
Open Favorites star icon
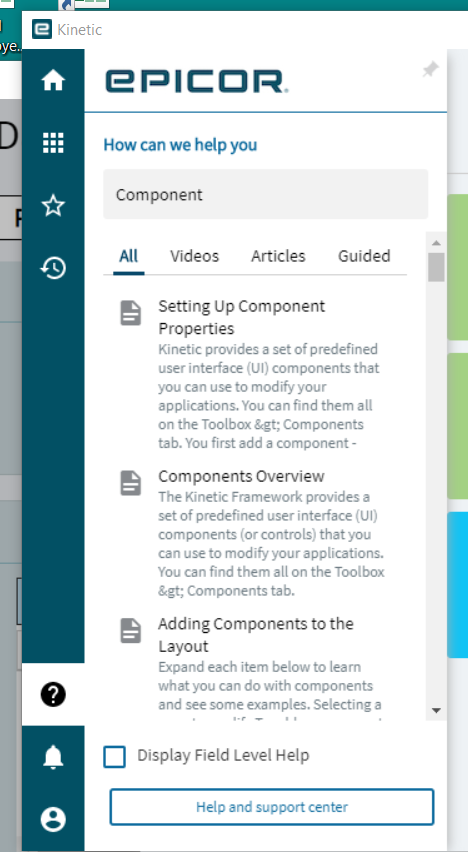tap(53, 205)
